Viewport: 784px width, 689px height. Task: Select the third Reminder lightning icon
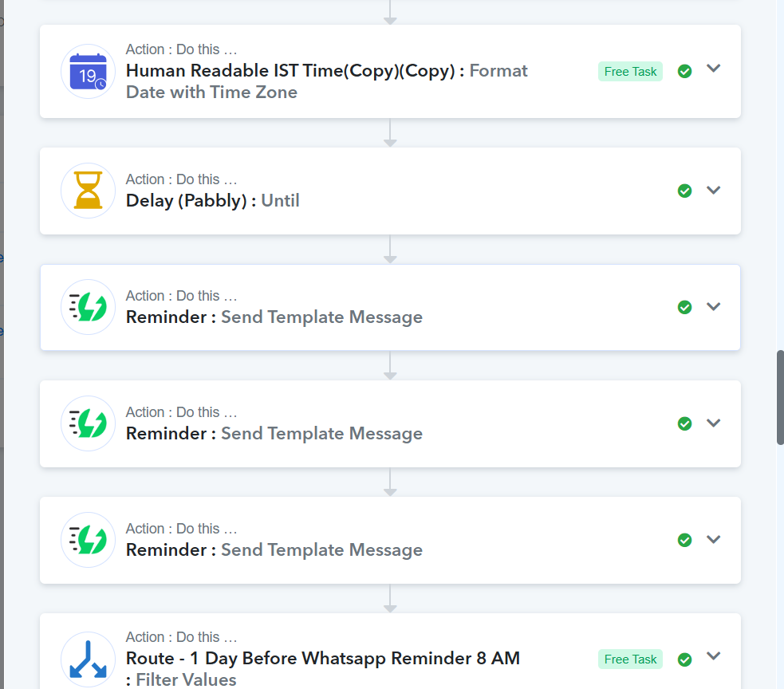pyautogui.click(x=88, y=540)
